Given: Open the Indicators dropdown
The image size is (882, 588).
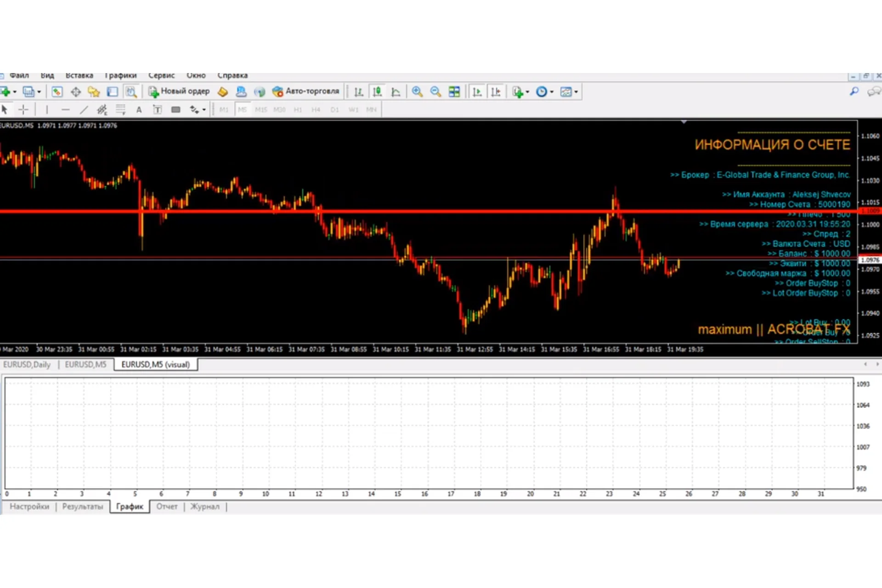Looking at the screenshot, I should coord(518,91).
